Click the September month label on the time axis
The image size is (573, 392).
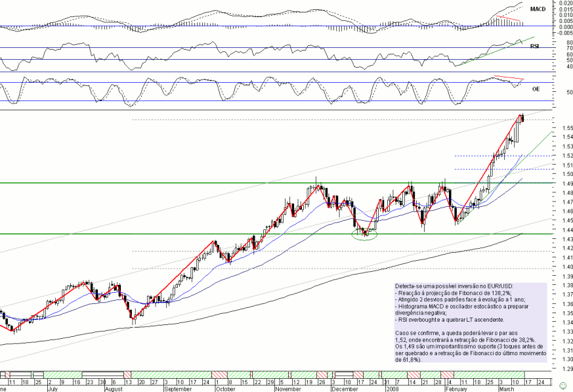click(178, 389)
